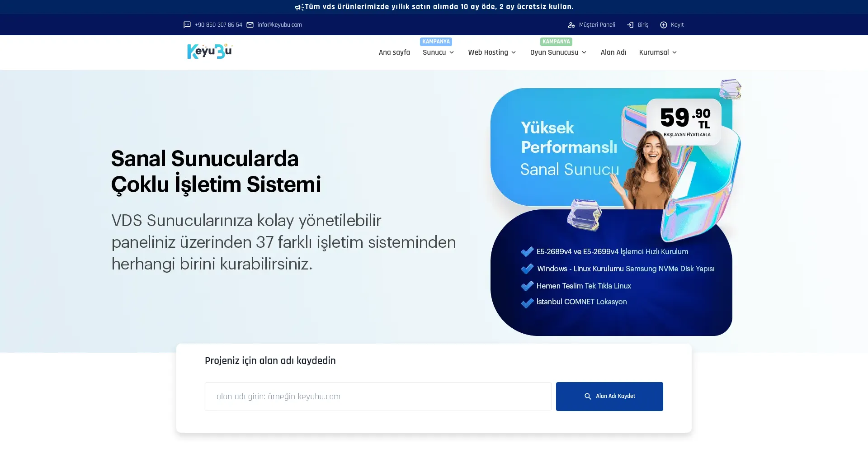Expand the Sunucu dropdown menu
The width and height of the screenshot is (868, 449).
pyautogui.click(x=438, y=52)
